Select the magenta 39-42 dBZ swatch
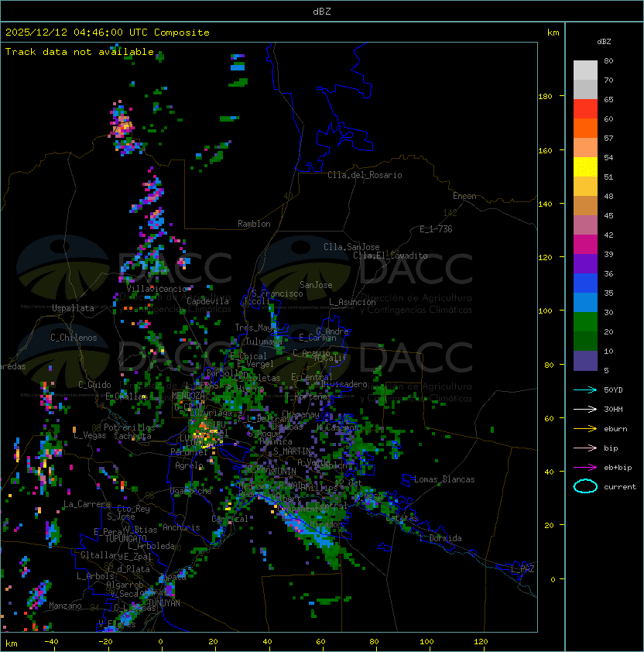The image size is (644, 652). pyautogui.click(x=585, y=244)
